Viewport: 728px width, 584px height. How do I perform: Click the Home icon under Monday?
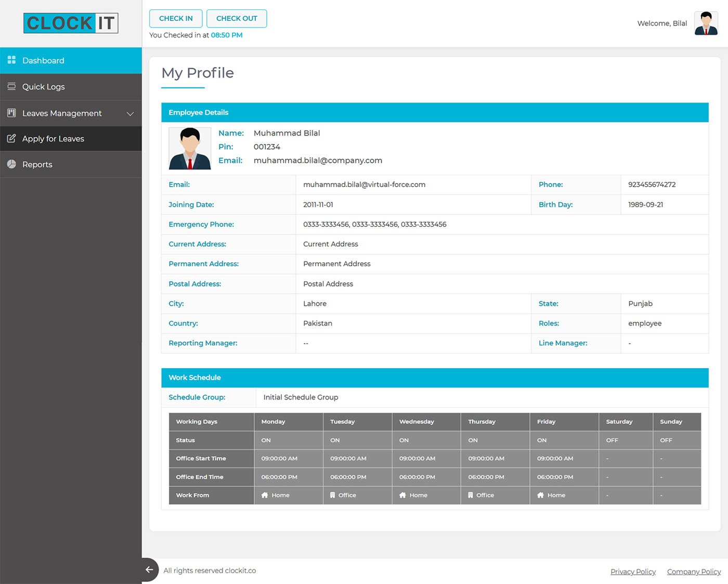tap(265, 495)
